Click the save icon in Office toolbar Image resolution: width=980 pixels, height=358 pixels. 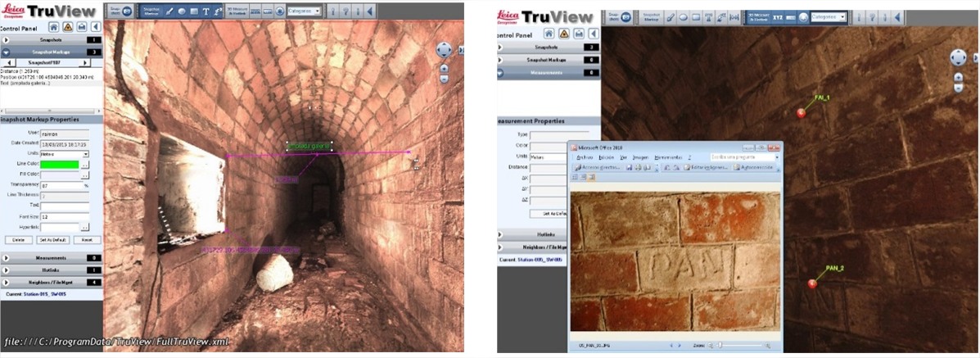click(x=629, y=168)
